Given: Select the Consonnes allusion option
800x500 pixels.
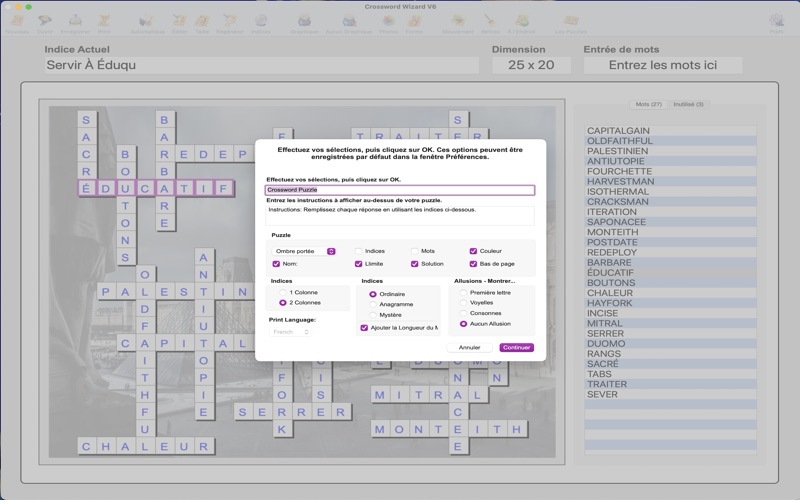Looking at the screenshot, I should coord(463,313).
